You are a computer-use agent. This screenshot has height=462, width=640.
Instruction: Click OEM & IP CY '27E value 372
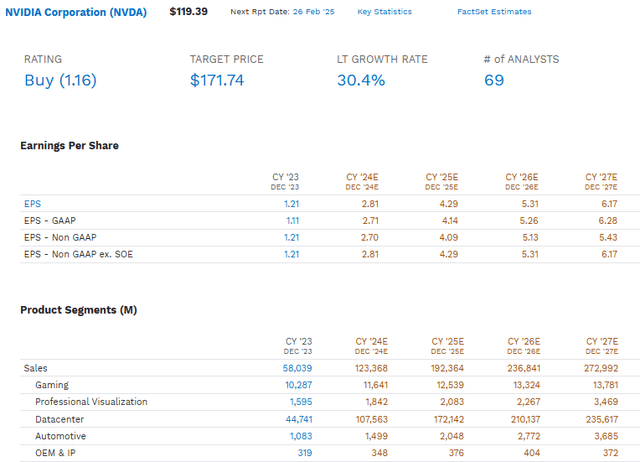click(x=611, y=453)
